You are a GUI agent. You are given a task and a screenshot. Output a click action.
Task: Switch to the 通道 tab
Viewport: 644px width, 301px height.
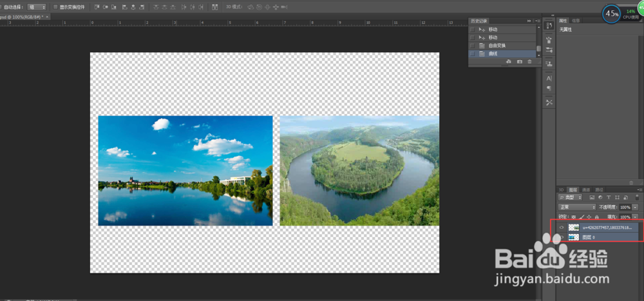tap(586, 190)
